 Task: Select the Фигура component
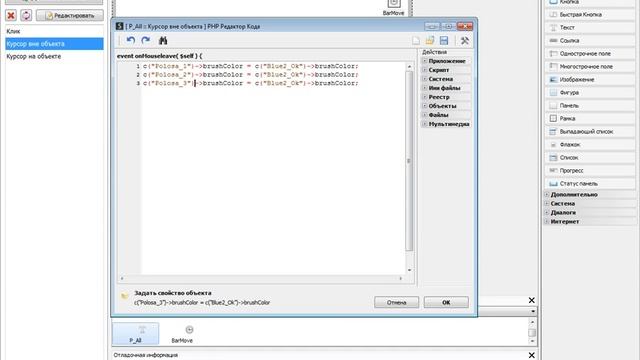(x=590, y=93)
